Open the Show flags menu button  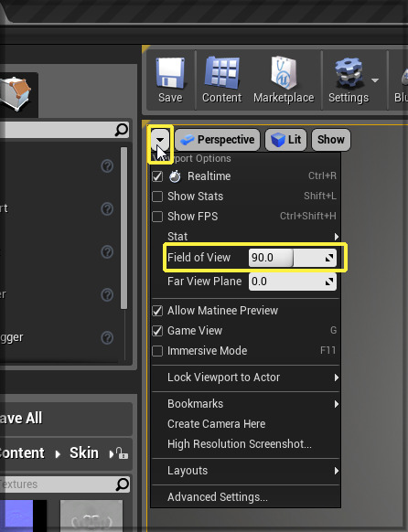point(331,140)
